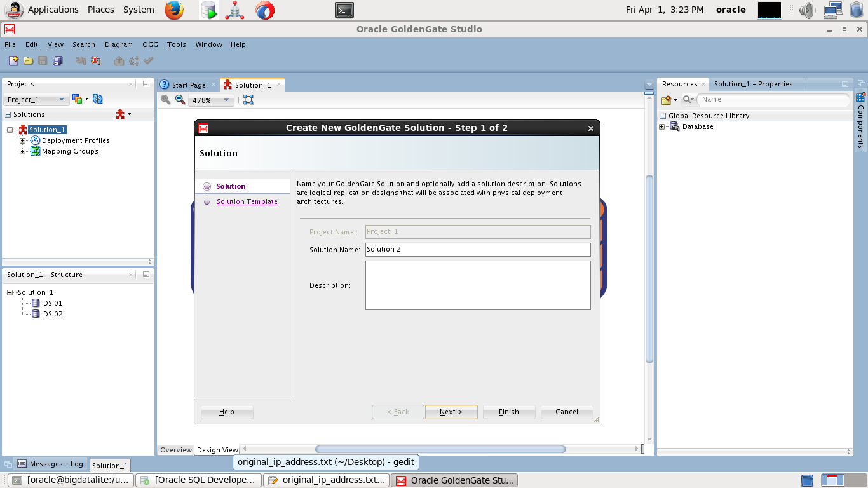Click the Disconnect crossed-plug toolbar icon
Screen dimensions: 868x488
click(95, 61)
